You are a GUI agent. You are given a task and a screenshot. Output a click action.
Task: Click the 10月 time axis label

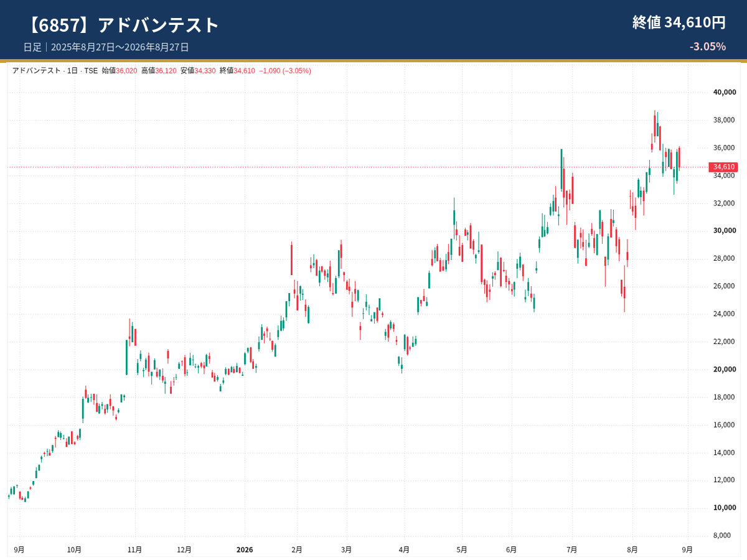pyautogui.click(x=74, y=549)
